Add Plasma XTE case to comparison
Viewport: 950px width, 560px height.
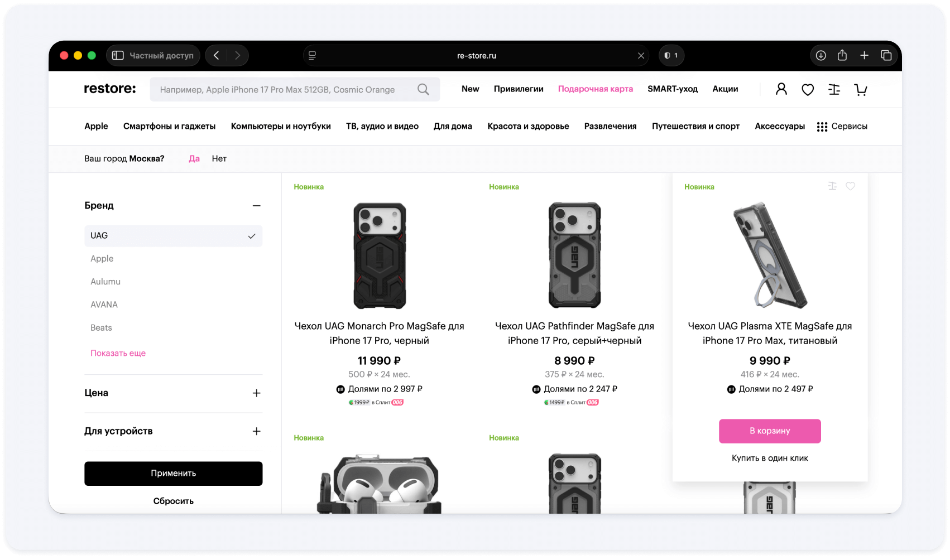coord(832,186)
